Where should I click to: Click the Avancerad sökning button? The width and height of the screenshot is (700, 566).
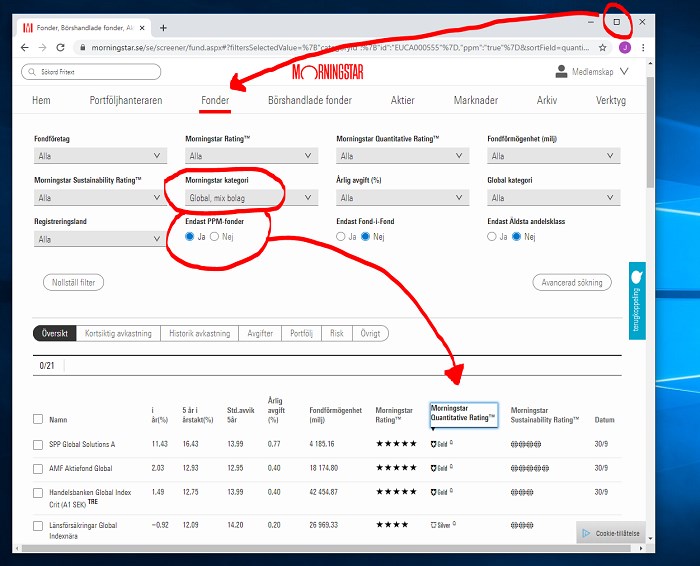tap(571, 282)
